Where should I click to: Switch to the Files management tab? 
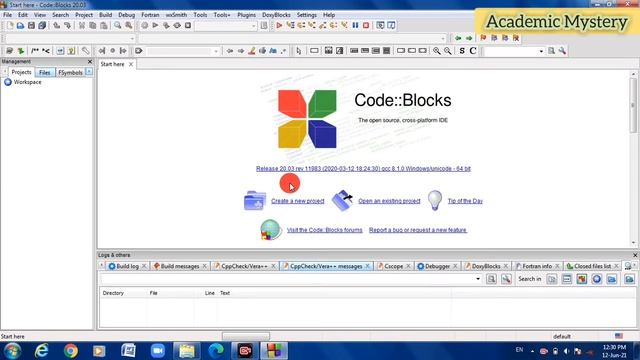coord(44,72)
